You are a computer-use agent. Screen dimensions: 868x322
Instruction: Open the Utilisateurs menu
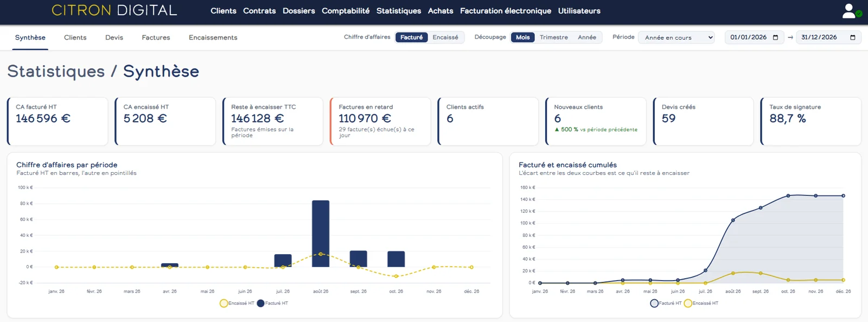point(579,11)
